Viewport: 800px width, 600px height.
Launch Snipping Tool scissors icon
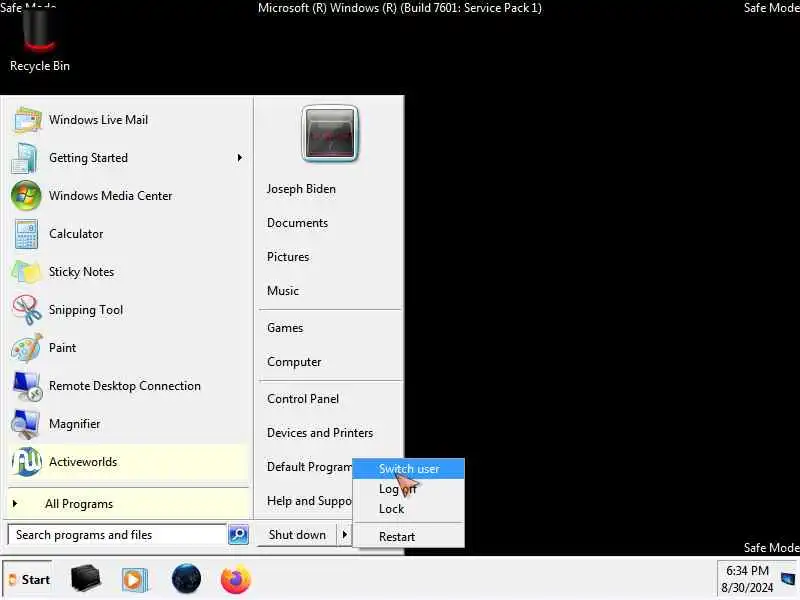point(27,310)
